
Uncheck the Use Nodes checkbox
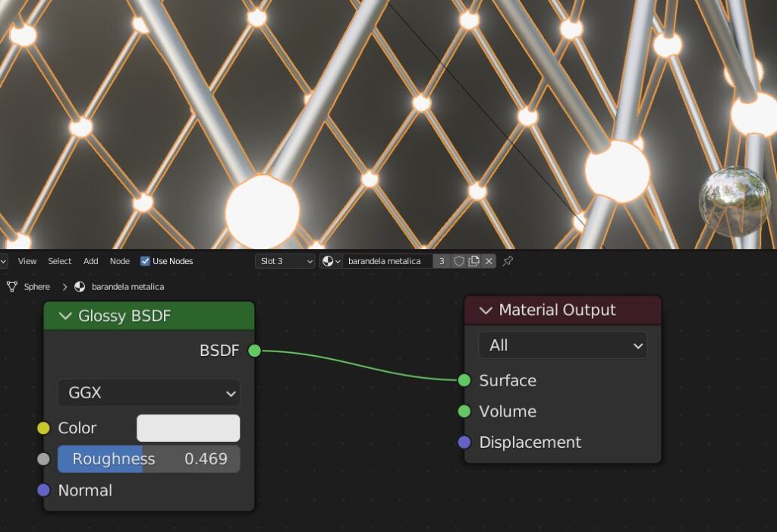coord(145,261)
